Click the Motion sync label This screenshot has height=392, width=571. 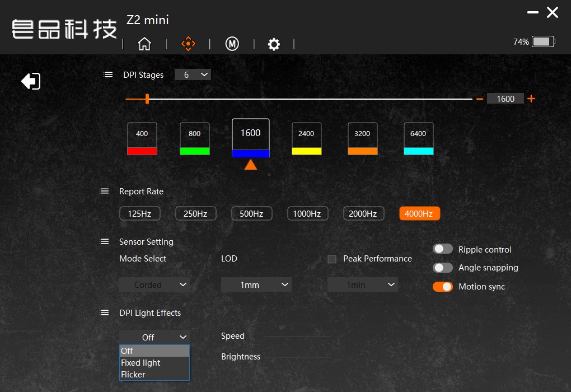pyautogui.click(x=481, y=287)
